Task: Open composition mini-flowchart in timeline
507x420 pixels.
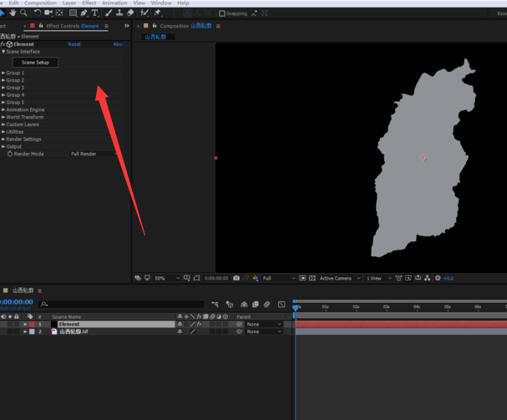Action: click(x=215, y=304)
